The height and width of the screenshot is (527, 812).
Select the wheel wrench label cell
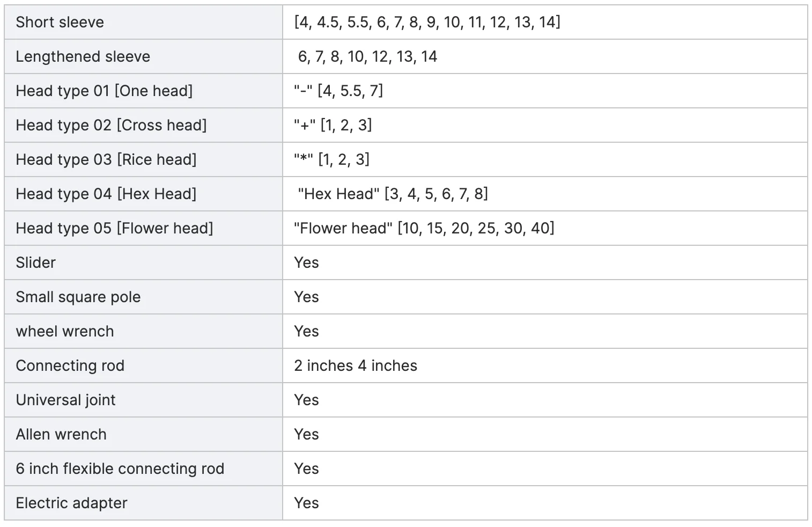click(65, 331)
